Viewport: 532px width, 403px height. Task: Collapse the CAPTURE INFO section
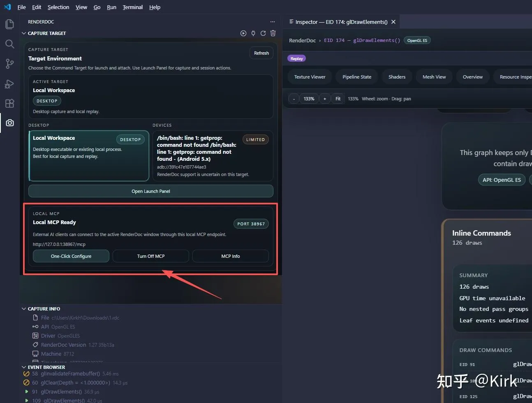pos(24,309)
